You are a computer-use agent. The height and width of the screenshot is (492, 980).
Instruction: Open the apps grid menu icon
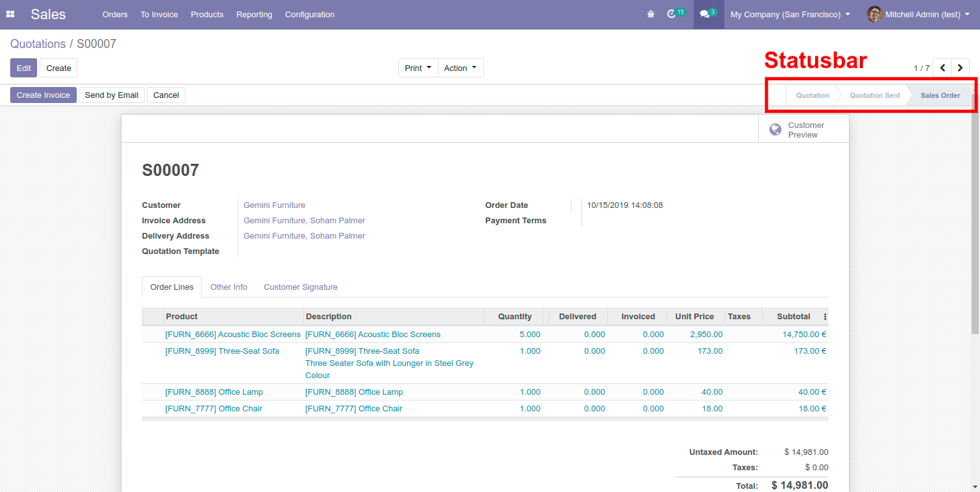10,14
